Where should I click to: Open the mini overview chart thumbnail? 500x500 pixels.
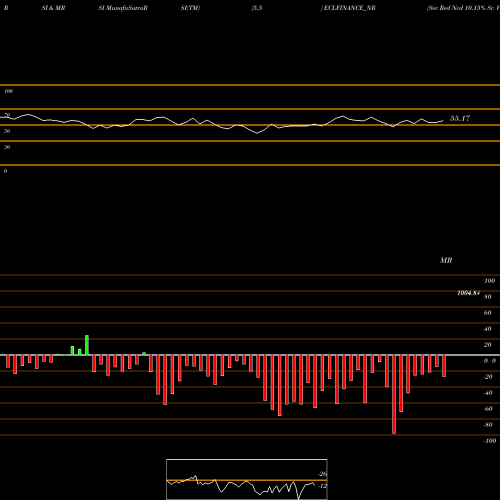click(247, 479)
